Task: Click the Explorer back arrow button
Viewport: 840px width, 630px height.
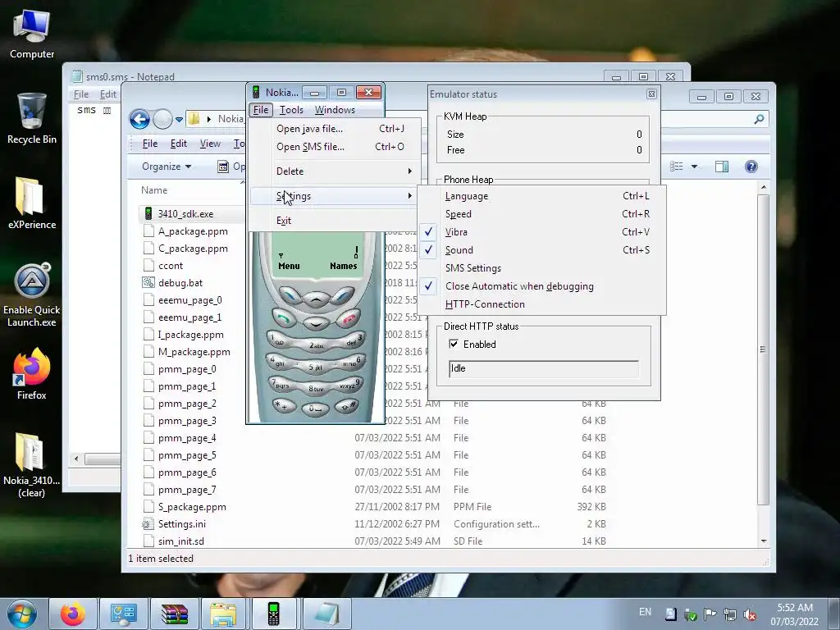Action: (139, 119)
